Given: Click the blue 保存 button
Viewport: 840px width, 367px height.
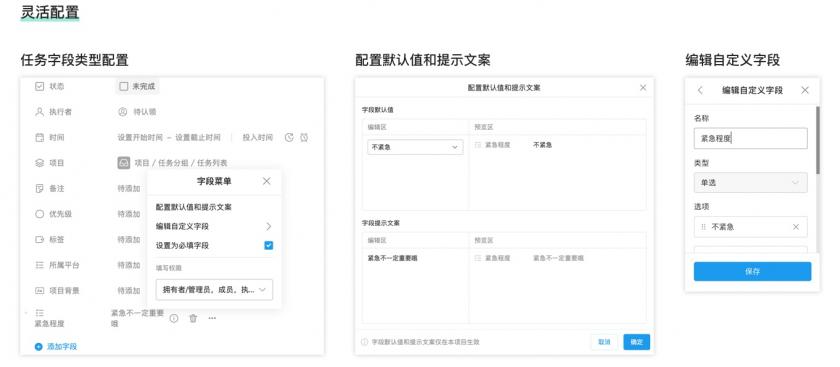Looking at the screenshot, I should pyautogui.click(x=752, y=272).
